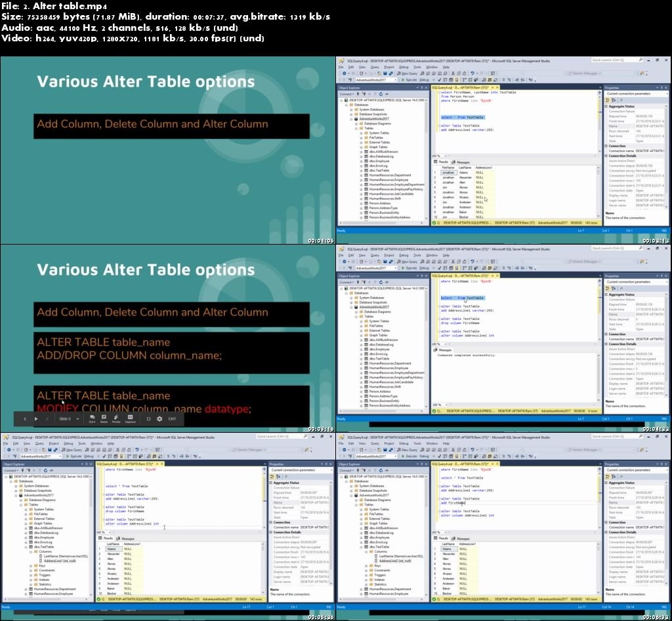Screen dimensions: 672x621
Task: Open File menu in 00:02:12 frame
Action: (x=341, y=68)
